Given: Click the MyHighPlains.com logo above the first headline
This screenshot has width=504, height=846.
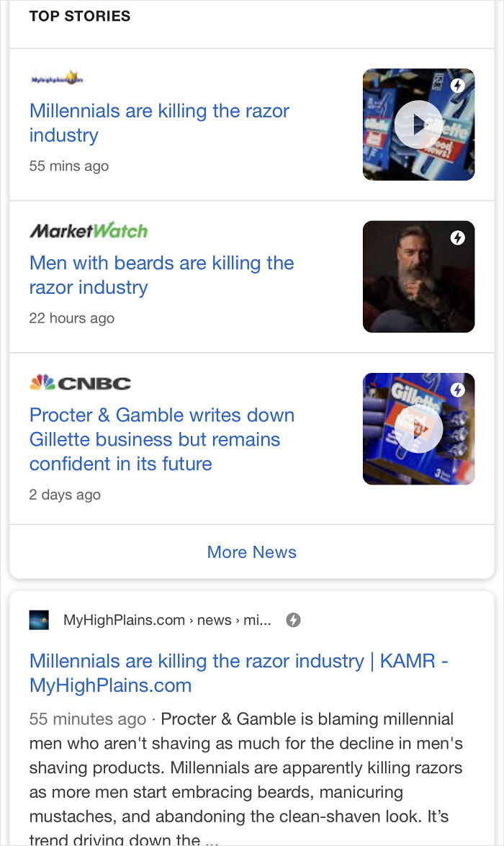Looking at the screenshot, I should point(57,78).
